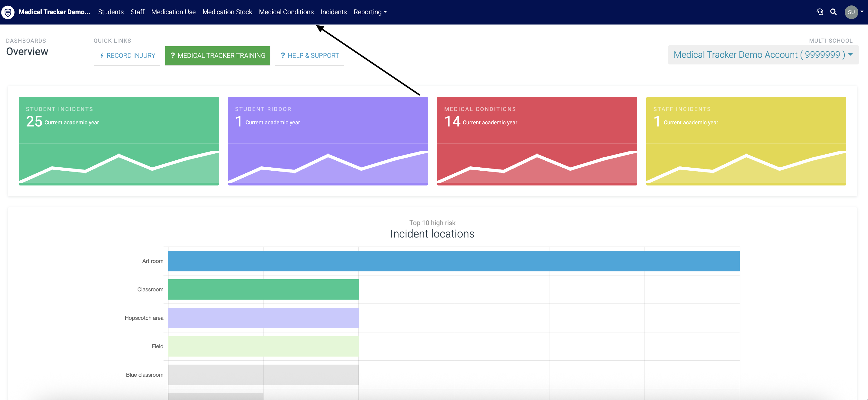Click the Help & Support button

click(x=309, y=56)
